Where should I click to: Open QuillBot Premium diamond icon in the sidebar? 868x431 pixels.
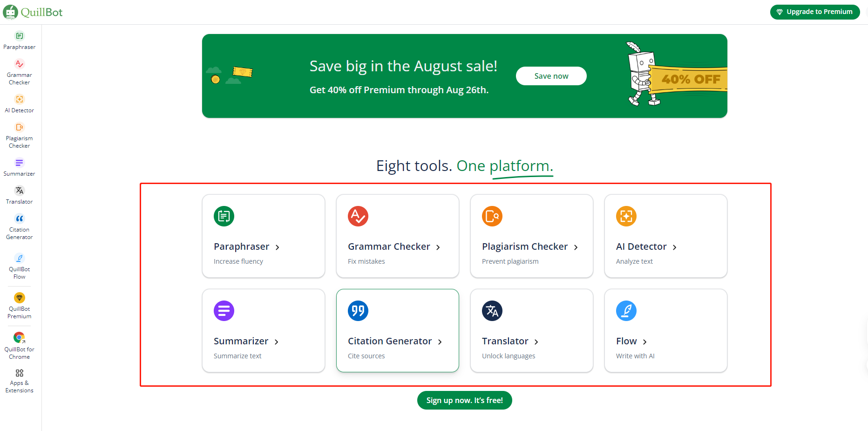click(x=20, y=298)
